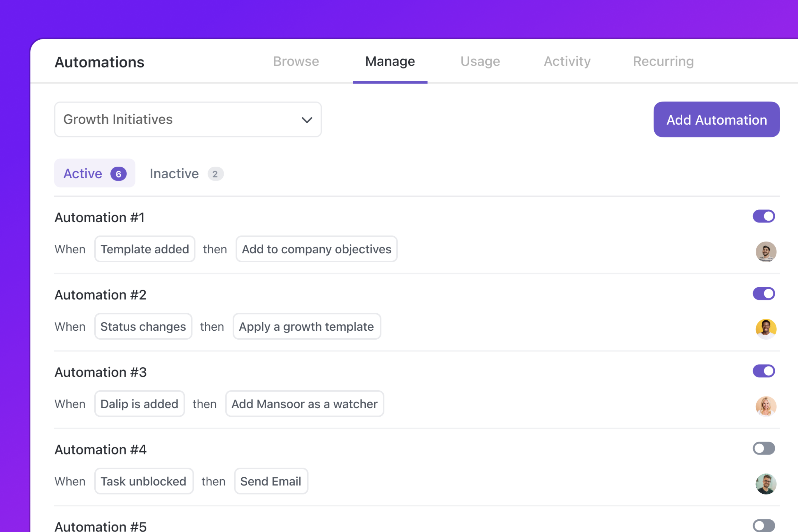Turn on Automation #5 switch
This screenshot has height=532, width=798.
coord(764,526)
